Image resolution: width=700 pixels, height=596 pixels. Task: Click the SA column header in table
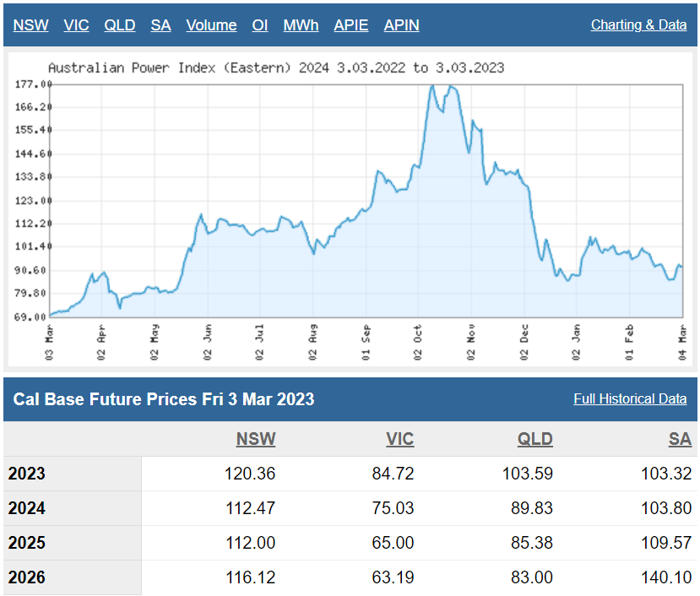click(x=680, y=439)
